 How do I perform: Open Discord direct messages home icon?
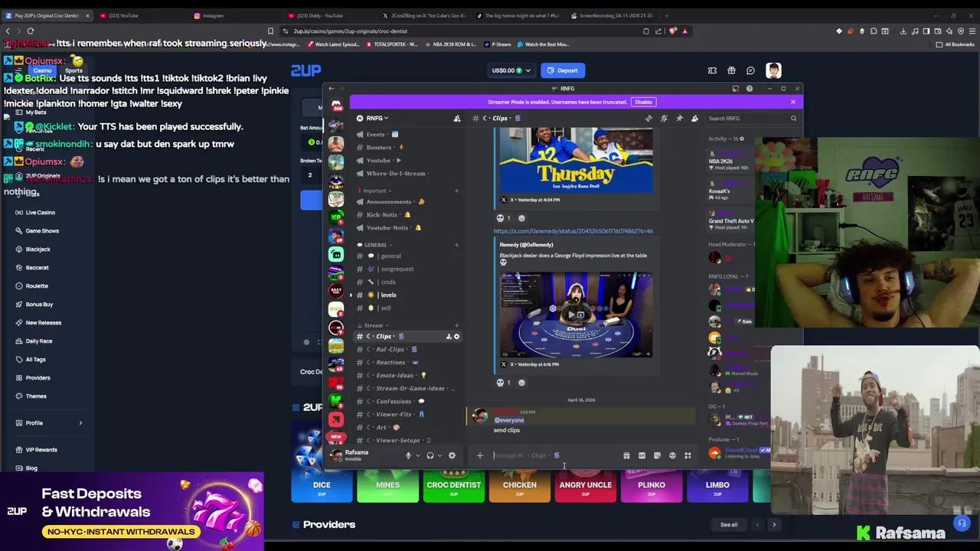click(336, 104)
